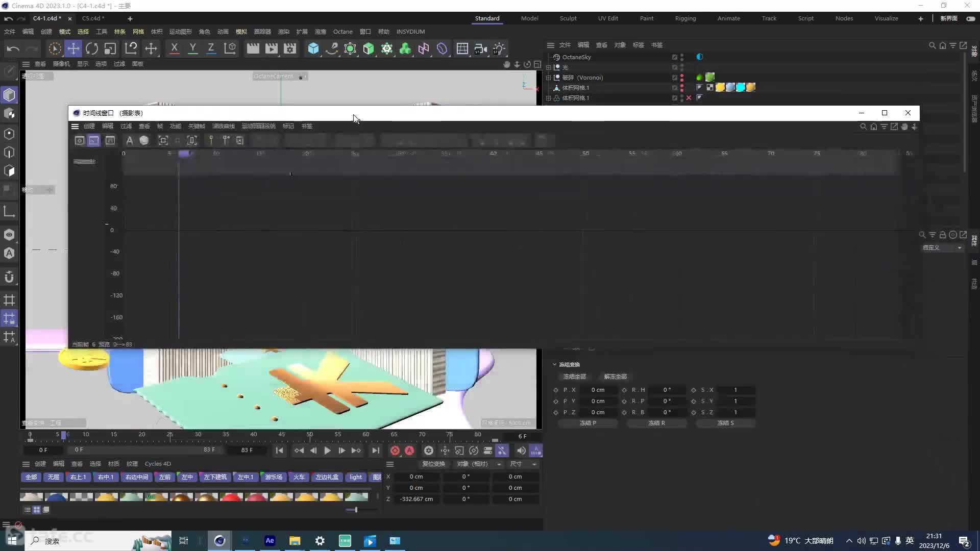This screenshot has width=980, height=551.
Task: Click the 复位变换 button
Action: click(x=433, y=464)
